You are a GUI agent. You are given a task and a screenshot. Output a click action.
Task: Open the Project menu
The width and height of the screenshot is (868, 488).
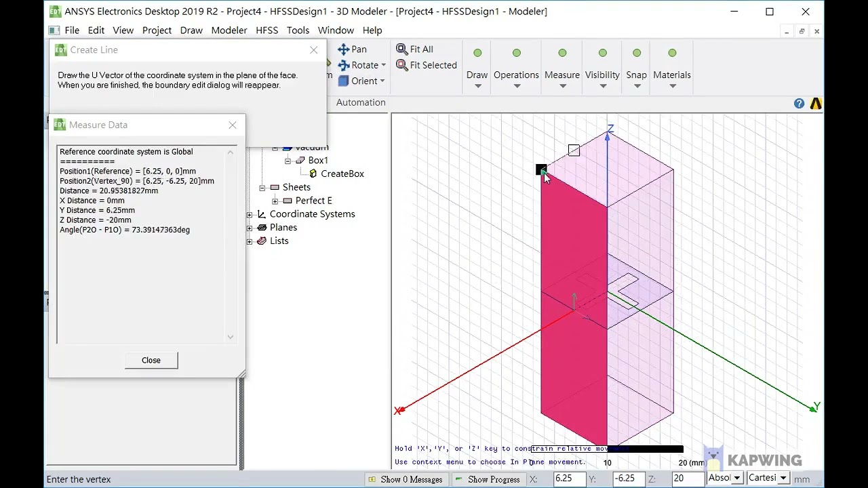pyautogui.click(x=157, y=30)
